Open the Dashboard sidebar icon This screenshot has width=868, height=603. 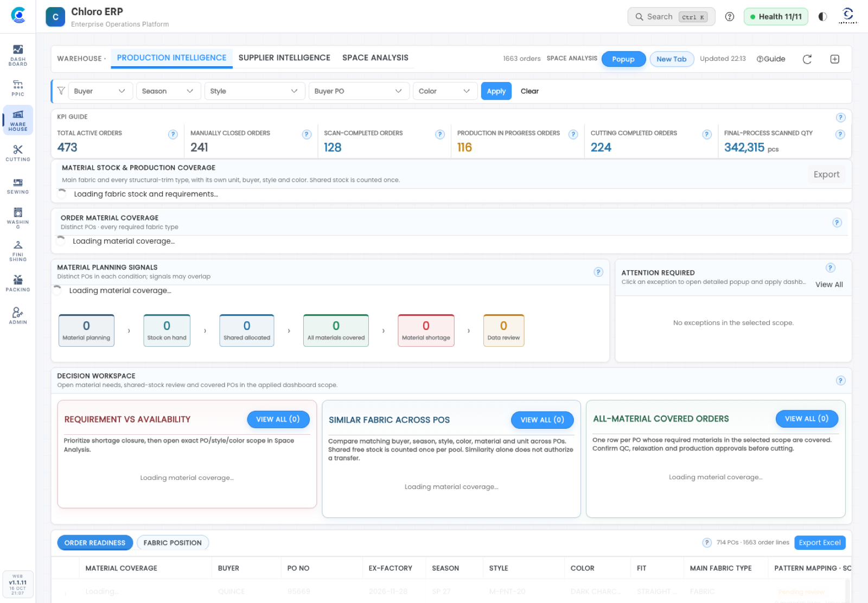(18, 55)
